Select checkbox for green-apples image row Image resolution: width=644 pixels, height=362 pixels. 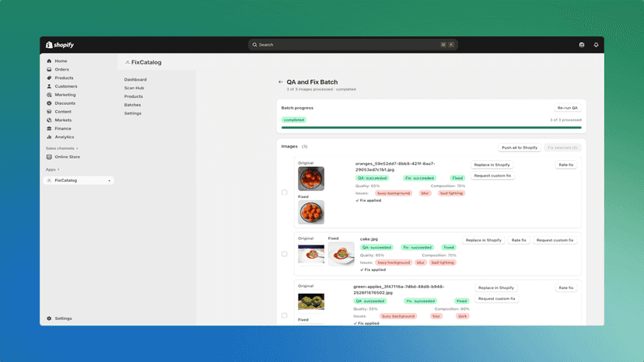[284, 315]
